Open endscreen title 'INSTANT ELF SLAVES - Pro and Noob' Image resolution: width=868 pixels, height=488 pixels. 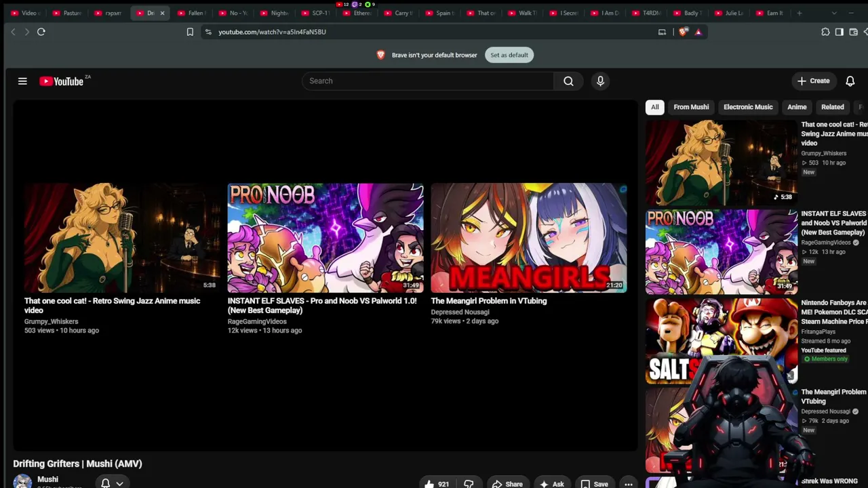pos(322,306)
